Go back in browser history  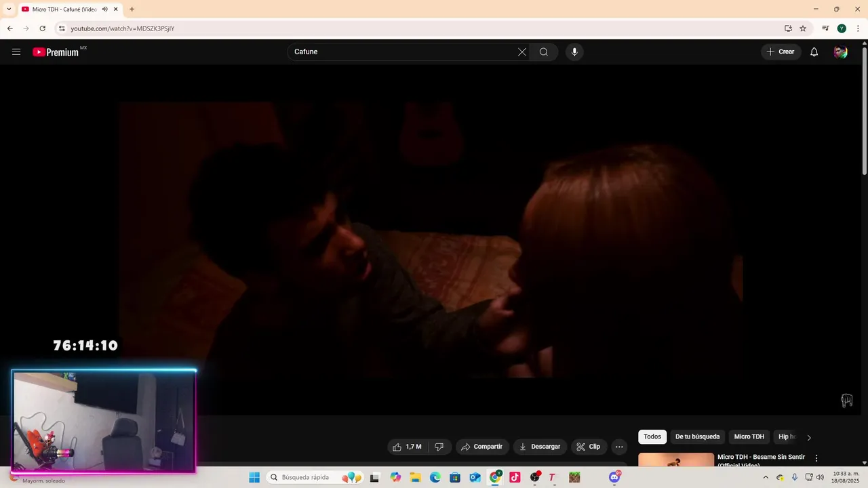click(x=9, y=28)
